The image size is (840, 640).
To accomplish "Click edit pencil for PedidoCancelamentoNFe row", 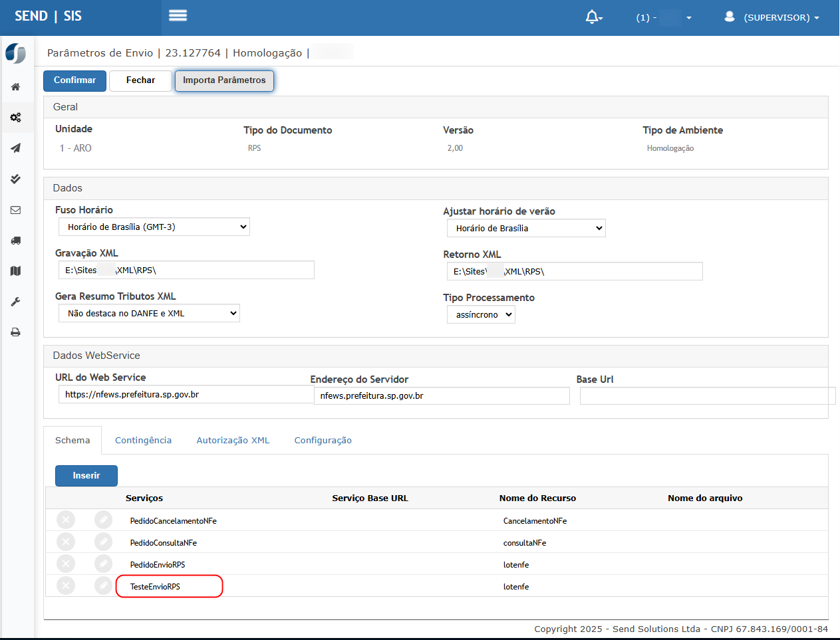I will 103,520.
